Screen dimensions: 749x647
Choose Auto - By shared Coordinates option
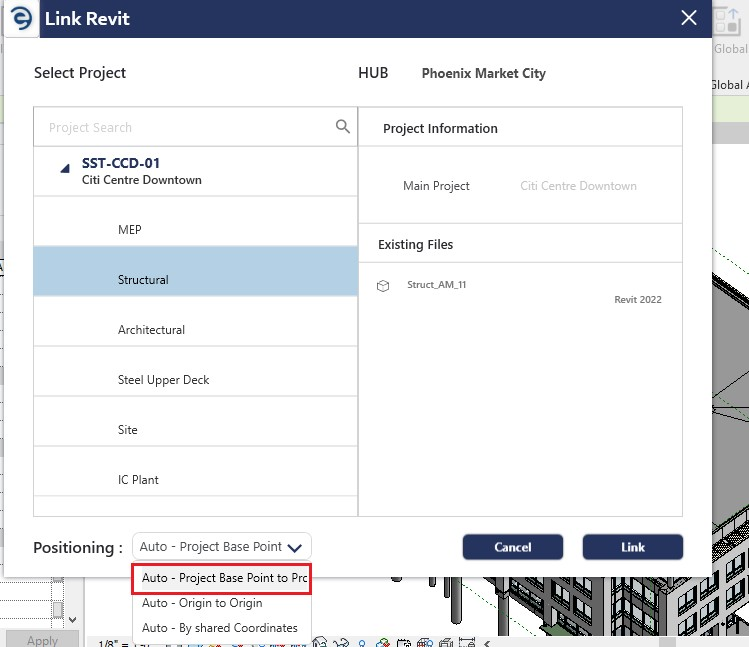click(x=220, y=628)
